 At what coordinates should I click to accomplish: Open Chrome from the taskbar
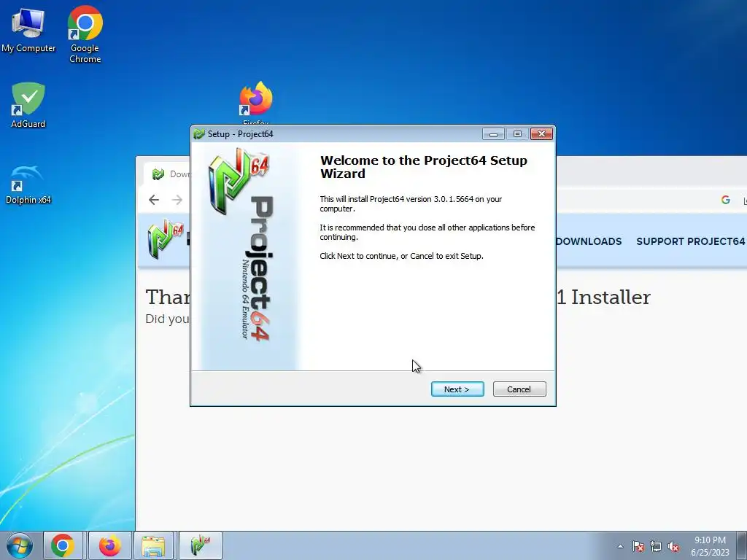pos(63,545)
